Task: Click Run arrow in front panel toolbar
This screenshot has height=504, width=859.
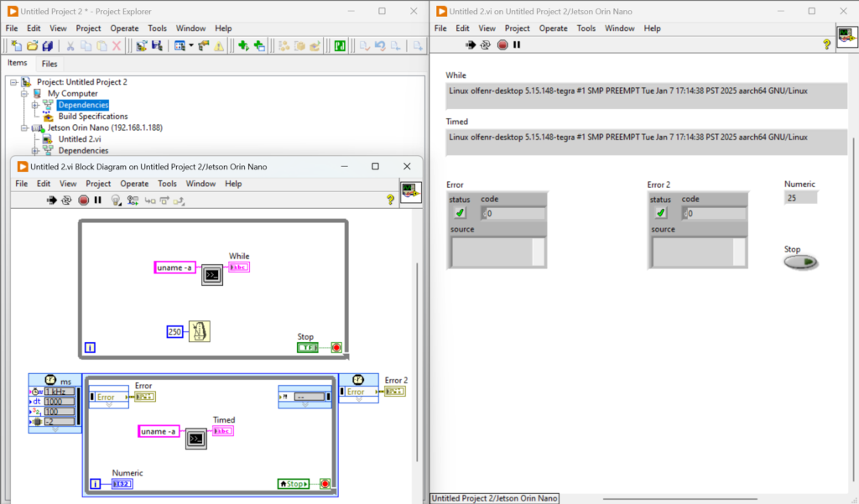Action: point(471,45)
